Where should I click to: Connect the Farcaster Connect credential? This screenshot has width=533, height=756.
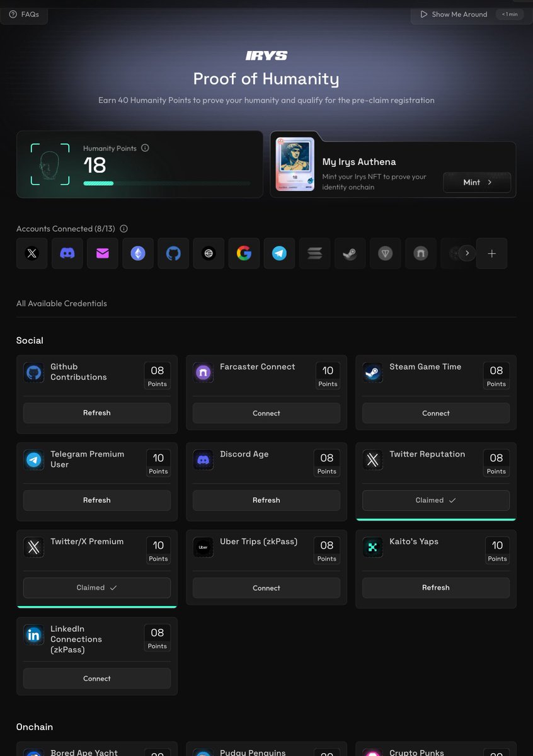click(x=266, y=413)
